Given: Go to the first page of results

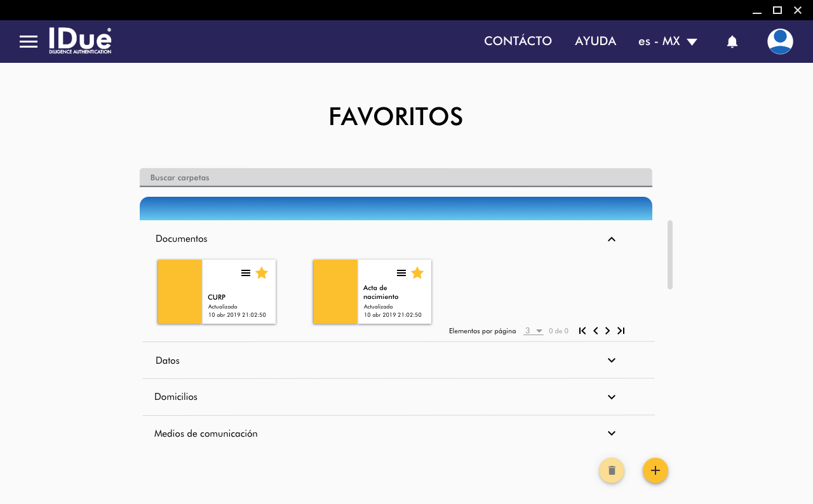Looking at the screenshot, I should [582, 331].
